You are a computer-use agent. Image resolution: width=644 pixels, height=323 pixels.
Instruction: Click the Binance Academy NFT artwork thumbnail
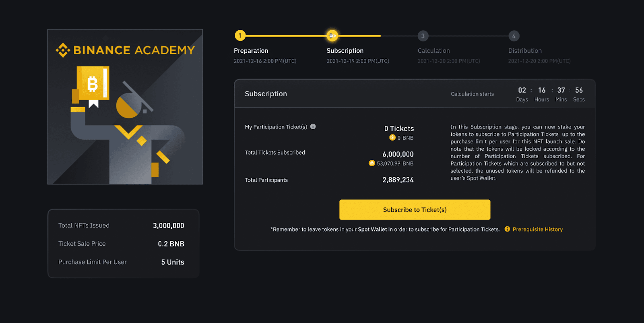point(125,107)
